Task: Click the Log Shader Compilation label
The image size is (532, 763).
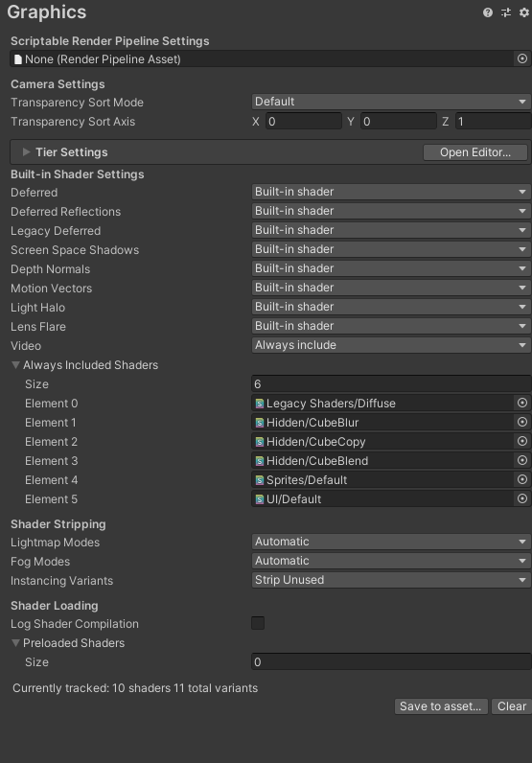Action: coord(75,624)
